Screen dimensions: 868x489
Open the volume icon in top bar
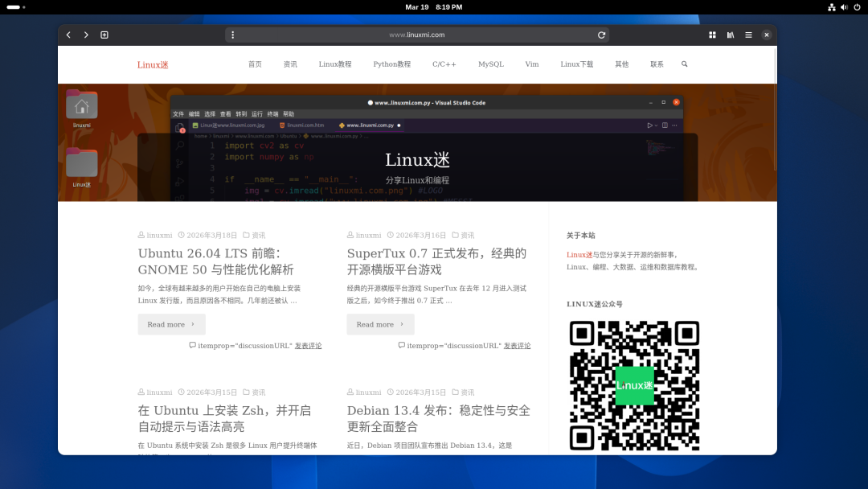(844, 7)
